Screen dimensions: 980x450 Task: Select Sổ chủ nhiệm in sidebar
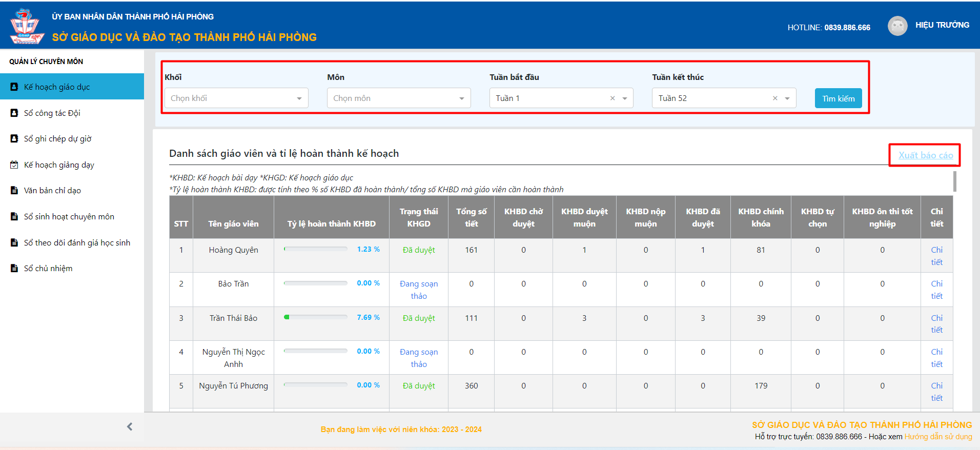tap(48, 269)
